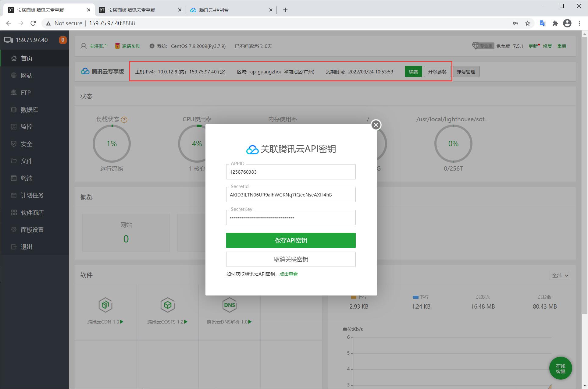Click the 邀请奖励 link
This screenshot has width=588, height=389.
(x=131, y=46)
